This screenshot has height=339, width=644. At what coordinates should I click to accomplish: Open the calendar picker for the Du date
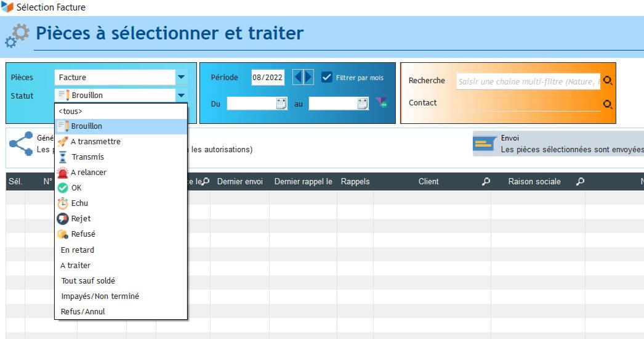281,104
